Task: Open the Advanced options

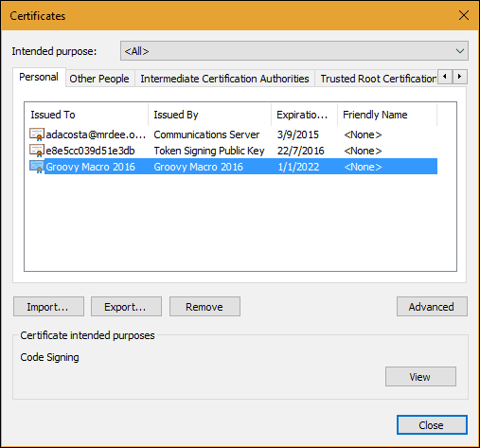Action: (432, 306)
